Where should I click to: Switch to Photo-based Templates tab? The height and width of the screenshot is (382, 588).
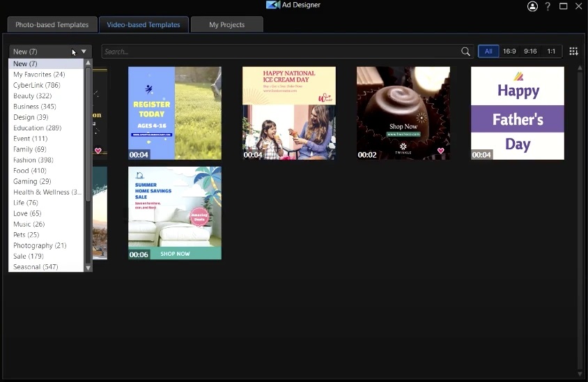52,25
